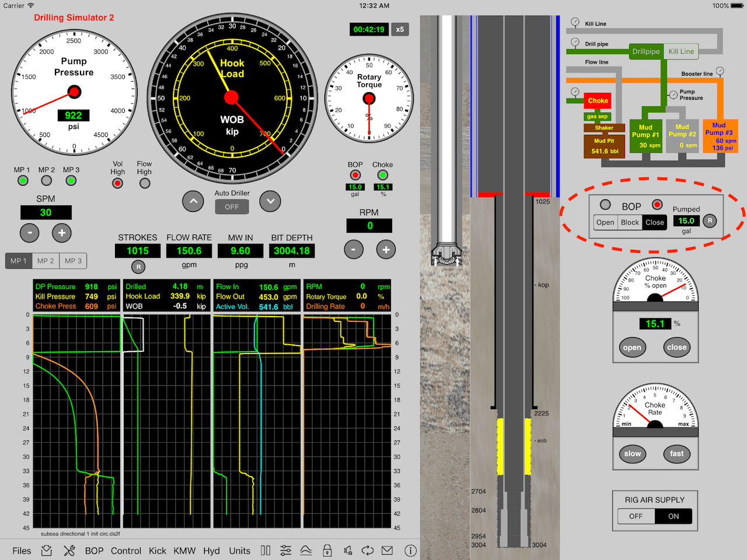The image size is (747, 560).
Task: Open the Files menu
Action: coord(22,551)
